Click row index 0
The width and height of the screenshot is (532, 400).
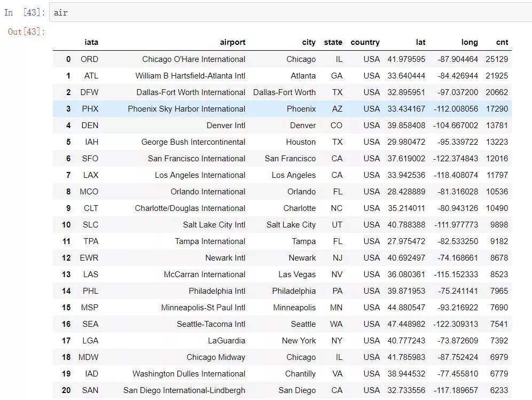[x=68, y=59]
